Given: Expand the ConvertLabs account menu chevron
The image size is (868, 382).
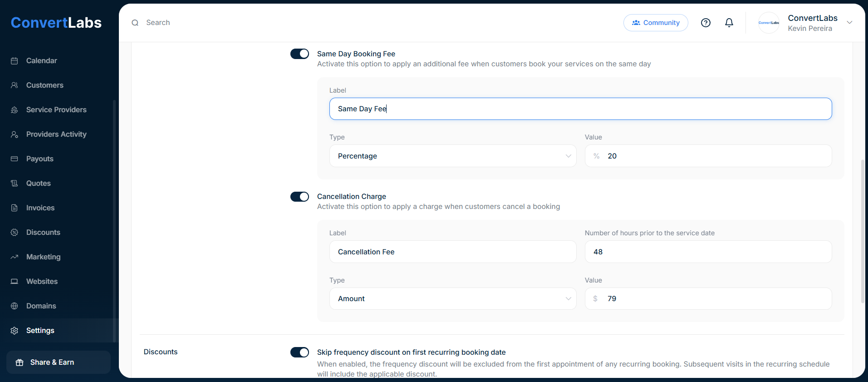Looking at the screenshot, I should (x=849, y=23).
